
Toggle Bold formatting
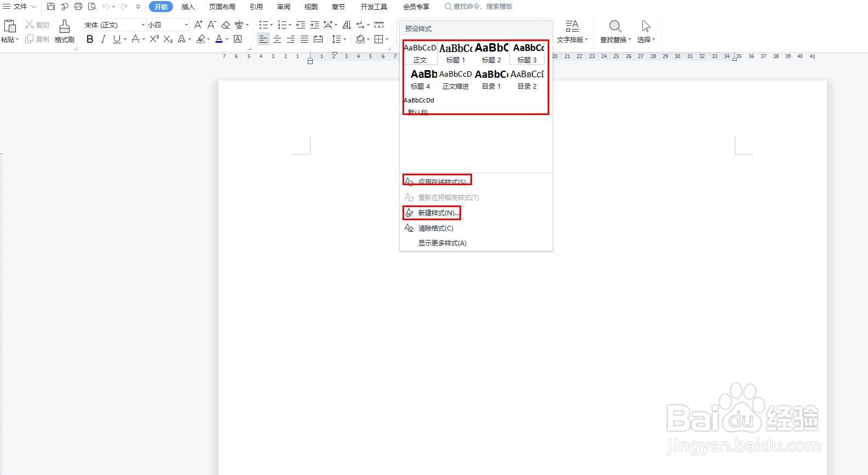(x=90, y=39)
